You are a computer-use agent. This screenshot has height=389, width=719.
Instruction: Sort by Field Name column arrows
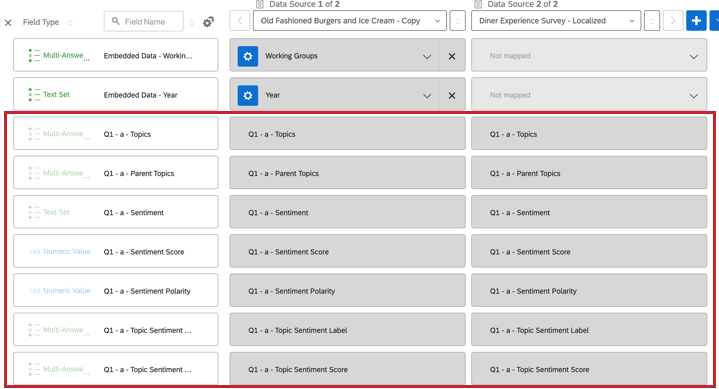[x=192, y=22]
